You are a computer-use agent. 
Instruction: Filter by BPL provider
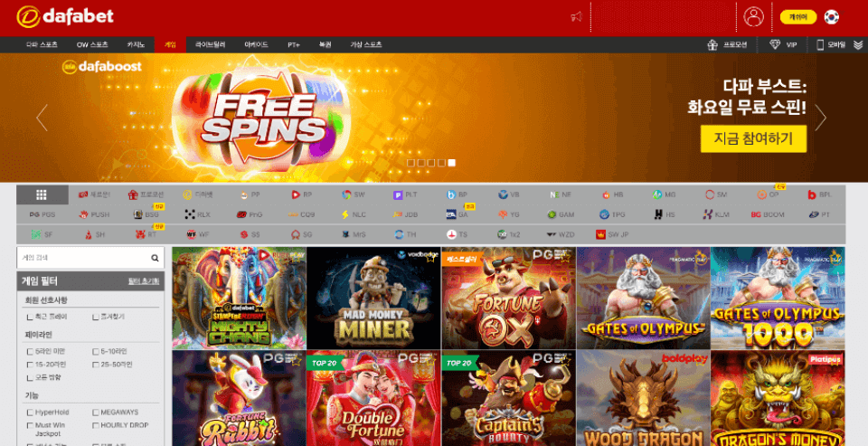[x=820, y=195]
